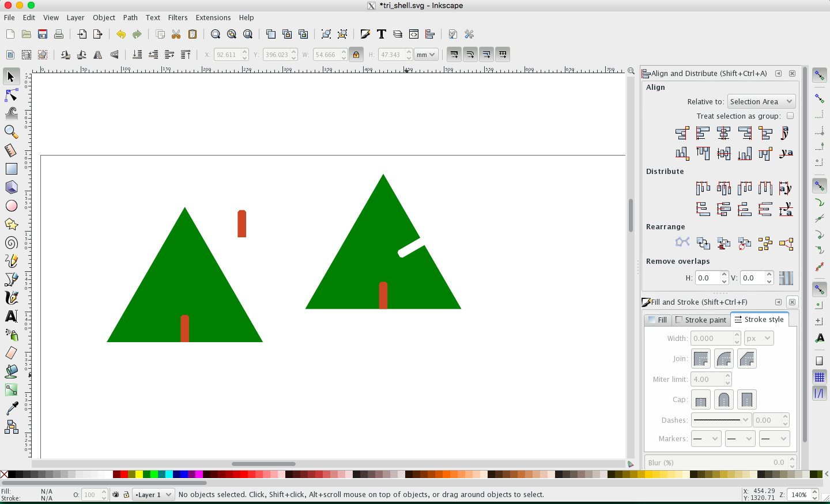Select the Node edit tool
The image size is (830, 504).
tap(11, 95)
